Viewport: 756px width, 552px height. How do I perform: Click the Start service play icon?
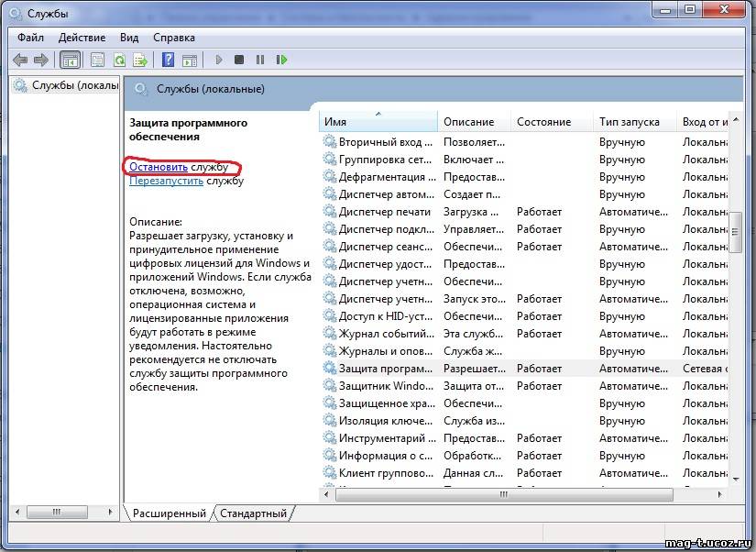[x=219, y=60]
